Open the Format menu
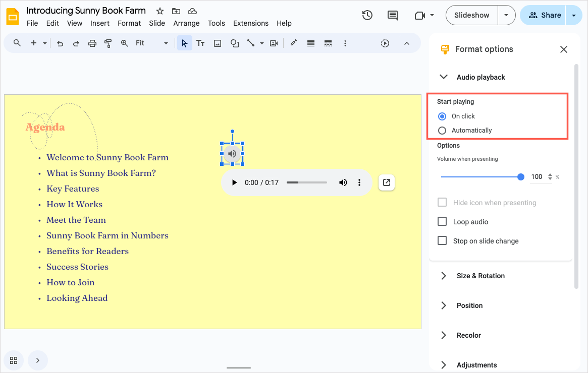588x373 pixels. pos(129,23)
